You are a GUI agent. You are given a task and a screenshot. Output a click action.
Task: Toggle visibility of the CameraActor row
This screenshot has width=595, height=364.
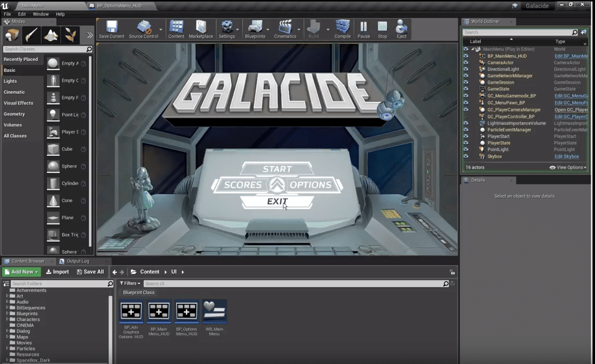coord(466,63)
